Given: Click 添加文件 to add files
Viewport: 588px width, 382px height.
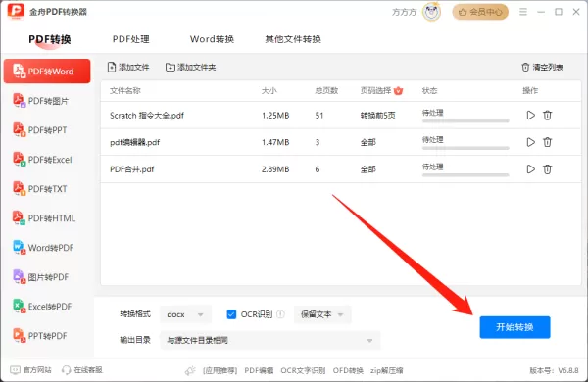Looking at the screenshot, I should pos(128,68).
